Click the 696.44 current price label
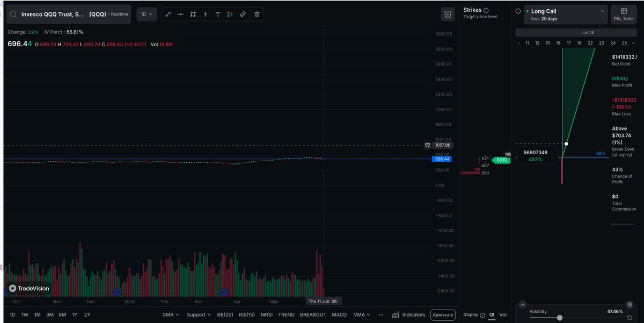The height and width of the screenshot is (323, 644). [x=443, y=159]
